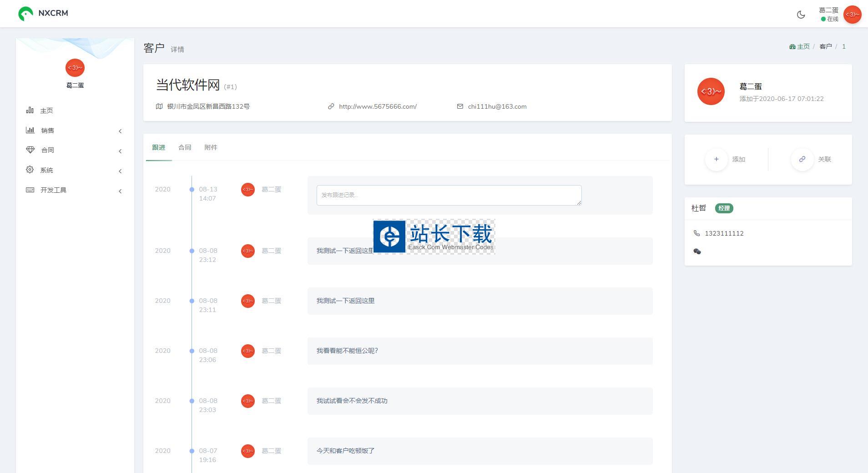Expand the 系统 sidebar menu
This screenshot has height=473, width=868.
46,170
